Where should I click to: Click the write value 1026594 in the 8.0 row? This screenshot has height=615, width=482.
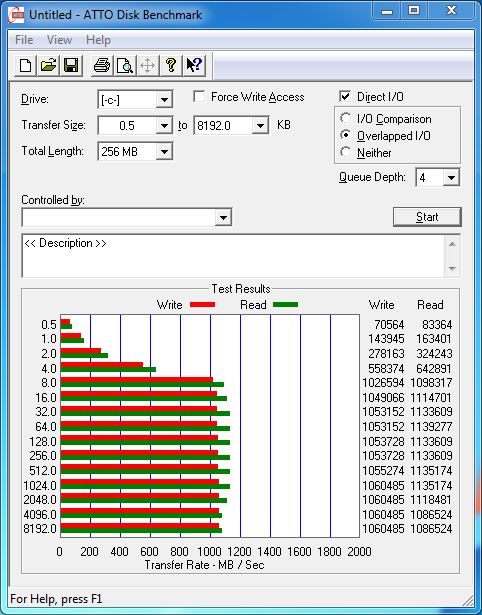click(383, 382)
